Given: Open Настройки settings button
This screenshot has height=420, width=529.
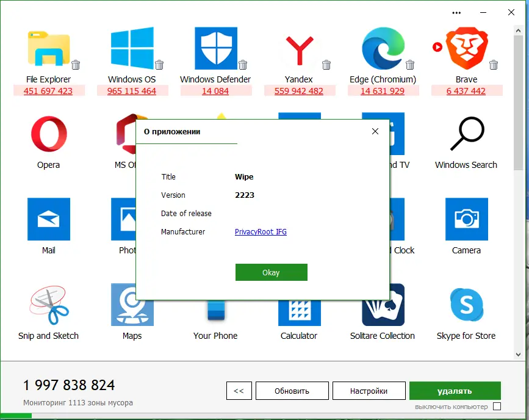Looking at the screenshot, I should (369, 391).
